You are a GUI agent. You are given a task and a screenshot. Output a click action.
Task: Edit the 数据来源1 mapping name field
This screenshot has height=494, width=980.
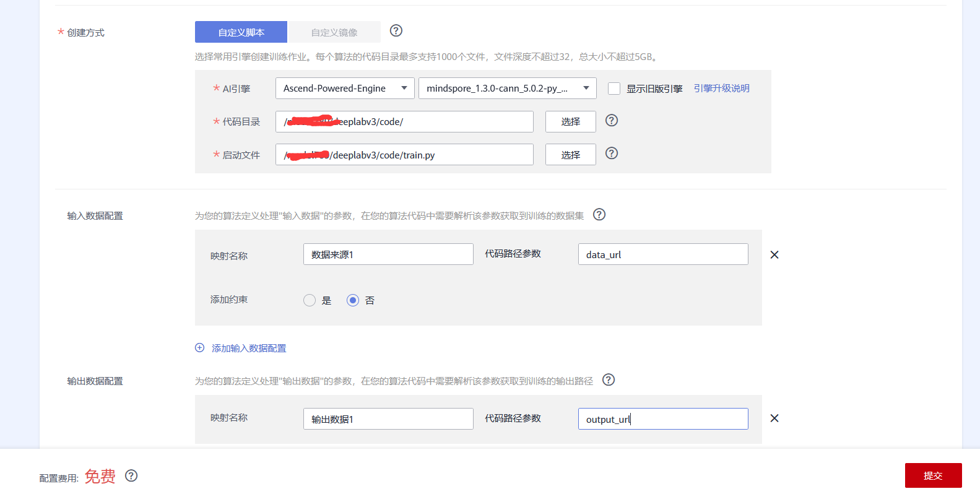tap(388, 254)
